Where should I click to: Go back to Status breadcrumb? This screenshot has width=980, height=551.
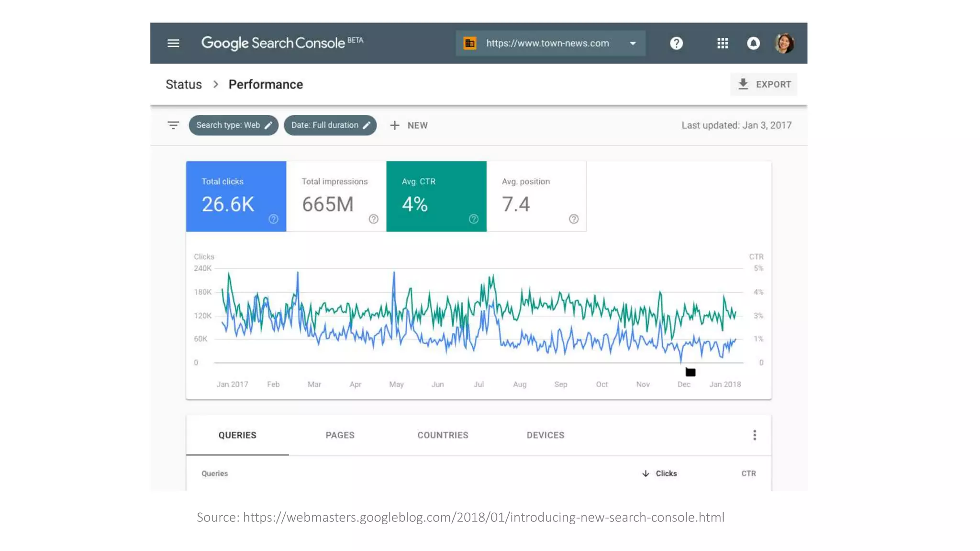click(x=184, y=84)
